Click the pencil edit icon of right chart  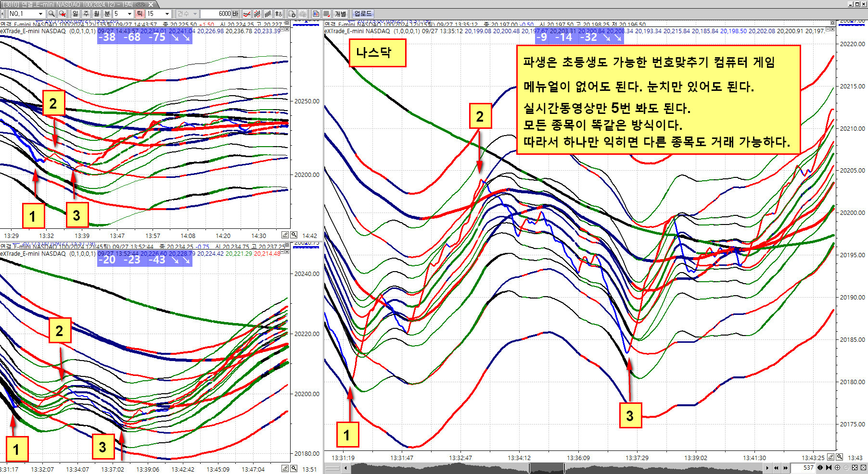pos(831,457)
